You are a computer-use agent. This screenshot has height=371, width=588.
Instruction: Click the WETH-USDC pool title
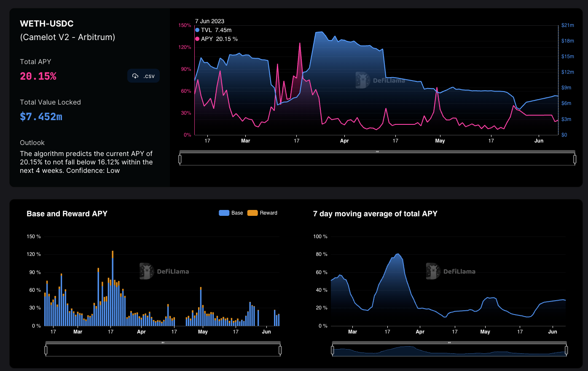coord(47,24)
